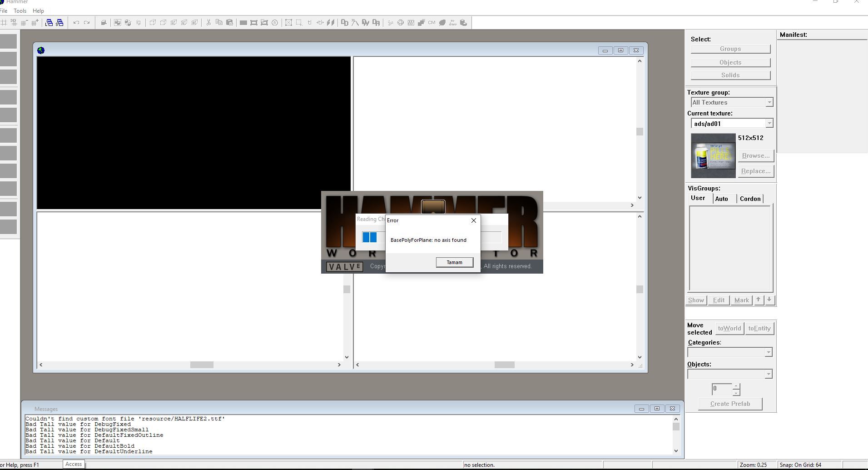Toggle the 2D grid toolbar icon
This screenshot has width=868, height=470.
[x=3, y=23]
